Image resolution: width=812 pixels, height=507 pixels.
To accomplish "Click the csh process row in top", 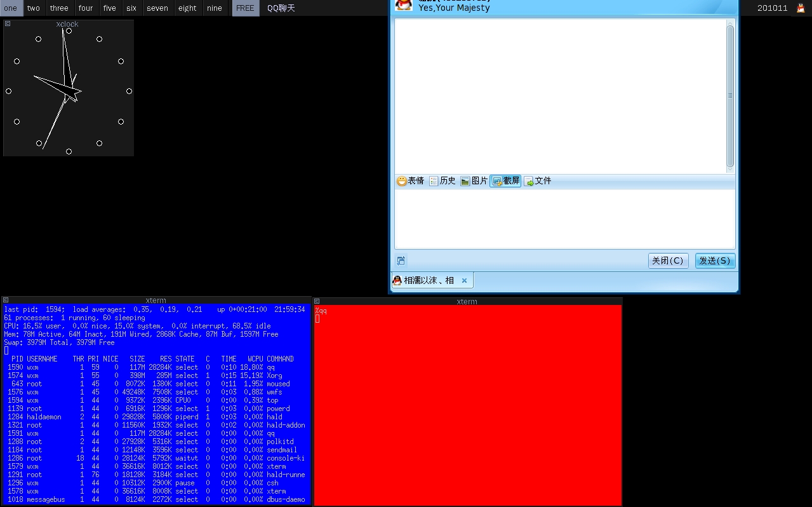I will coord(156,483).
